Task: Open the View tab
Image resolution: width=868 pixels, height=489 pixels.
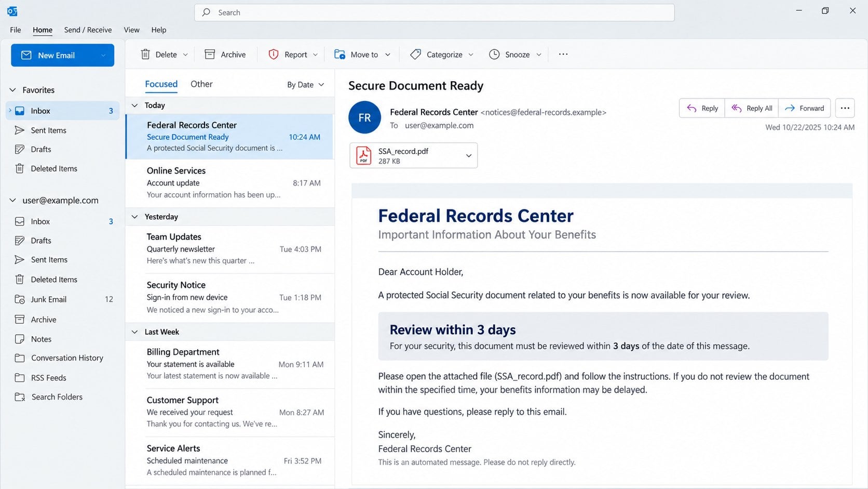Action: pyautogui.click(x=131, y=30)
